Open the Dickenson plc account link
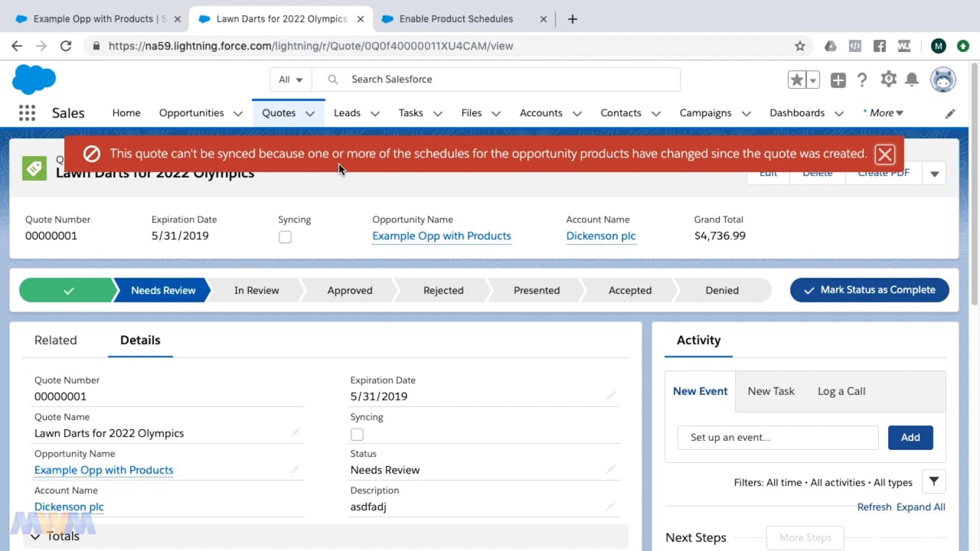Viewport: 980px width, 551px height. click(601, 236)
